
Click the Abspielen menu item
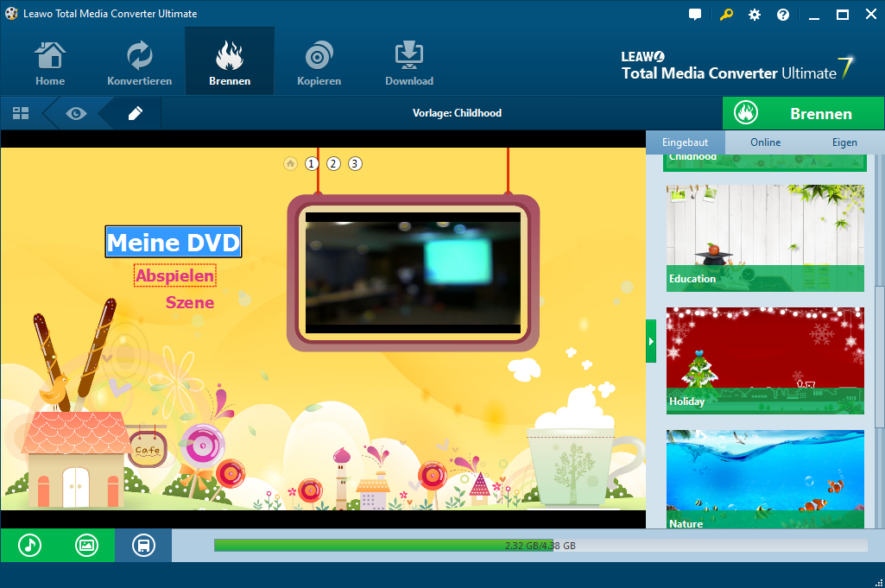(x=175, y=275)
